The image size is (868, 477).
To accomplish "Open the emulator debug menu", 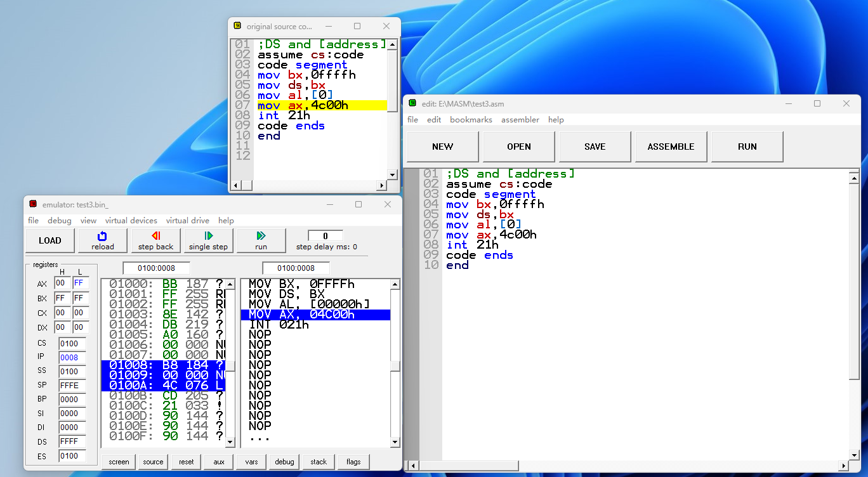I will pyautogui.click(x=60, y=221).
